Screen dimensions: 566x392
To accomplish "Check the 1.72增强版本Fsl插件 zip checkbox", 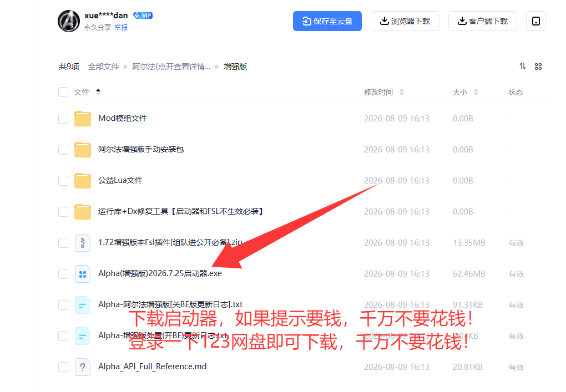I will 63,243.
